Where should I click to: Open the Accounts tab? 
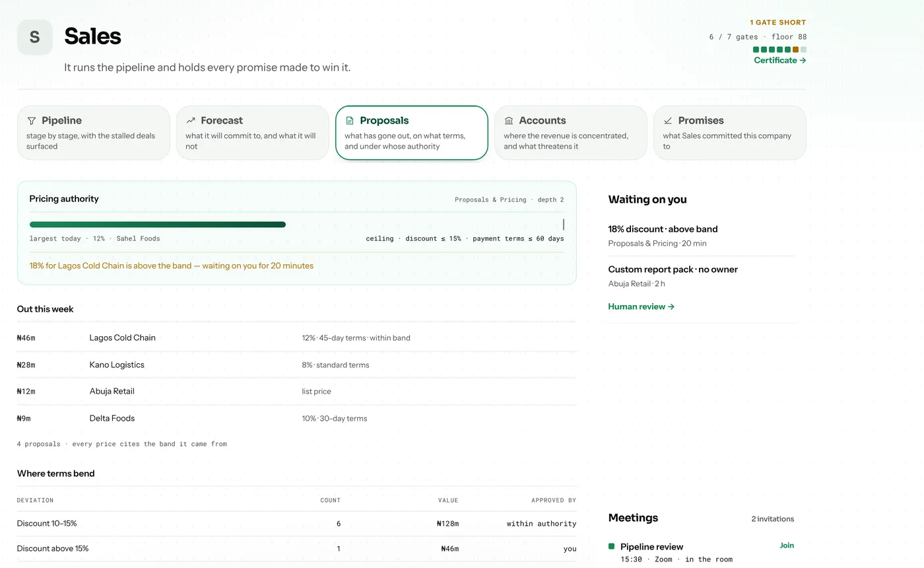click(571, 133)
